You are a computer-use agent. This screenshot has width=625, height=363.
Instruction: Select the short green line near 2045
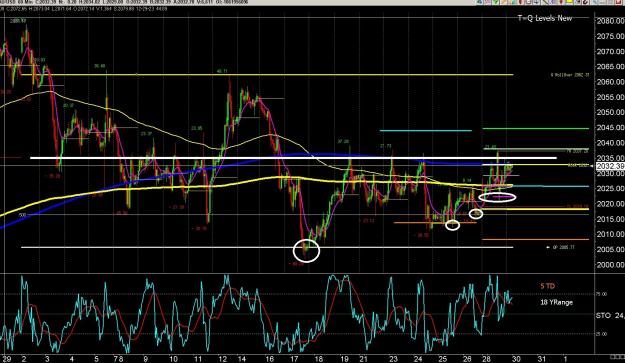click(x=536, y=129)
